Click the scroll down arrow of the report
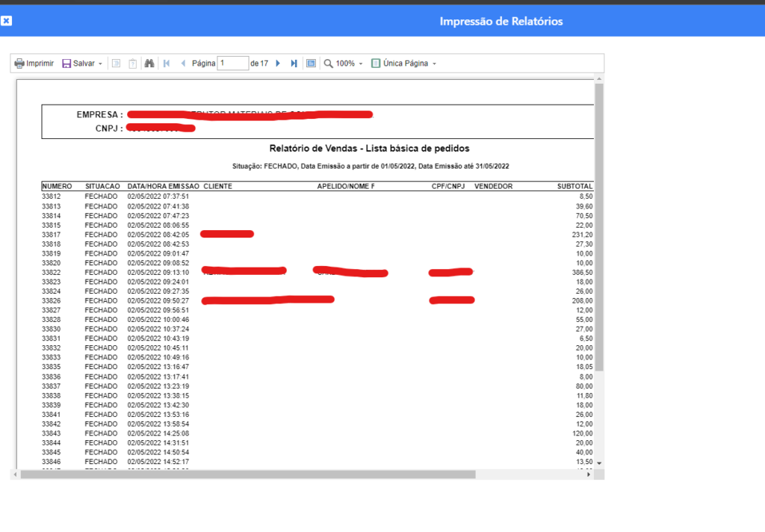The height and width of the screenshot is (532, 765). 599,463
